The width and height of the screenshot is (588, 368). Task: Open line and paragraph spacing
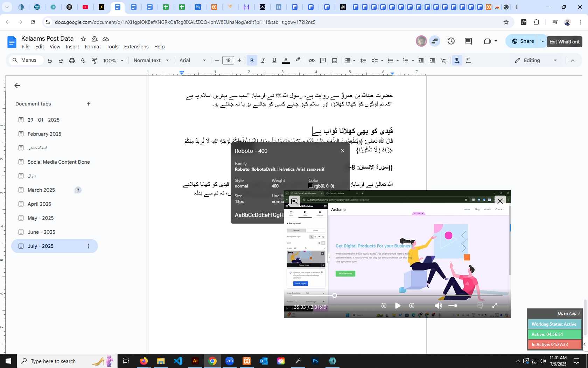[x=363, y=61]
